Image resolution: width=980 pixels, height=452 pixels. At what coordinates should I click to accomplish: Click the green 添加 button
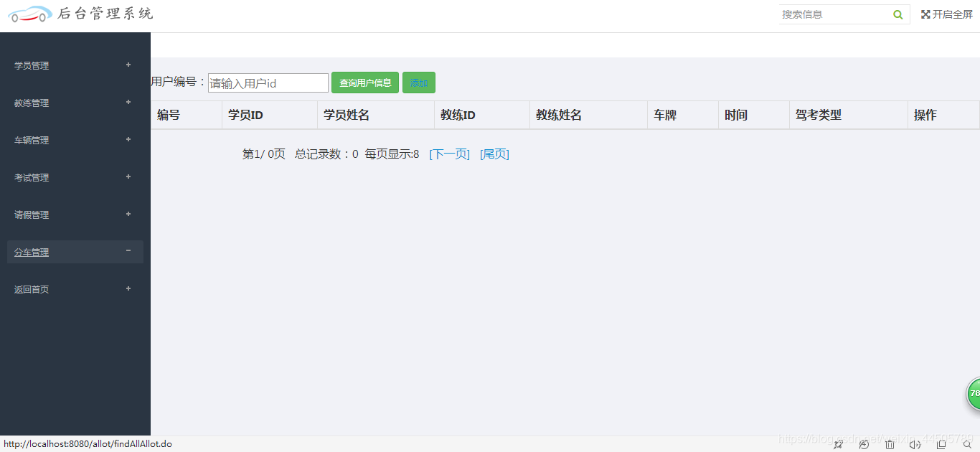pyautogui.click(x=419, y=83)
